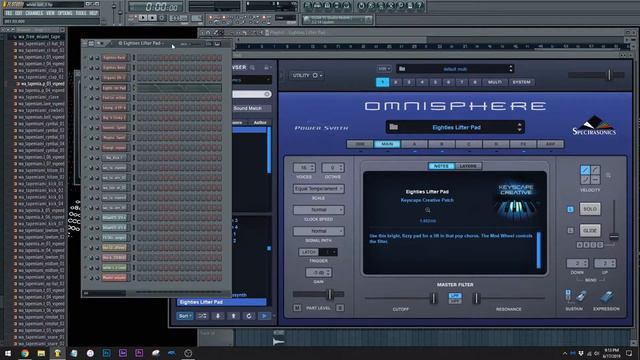
Task: Click the SOLO button
Action: [x=590, y=209]
